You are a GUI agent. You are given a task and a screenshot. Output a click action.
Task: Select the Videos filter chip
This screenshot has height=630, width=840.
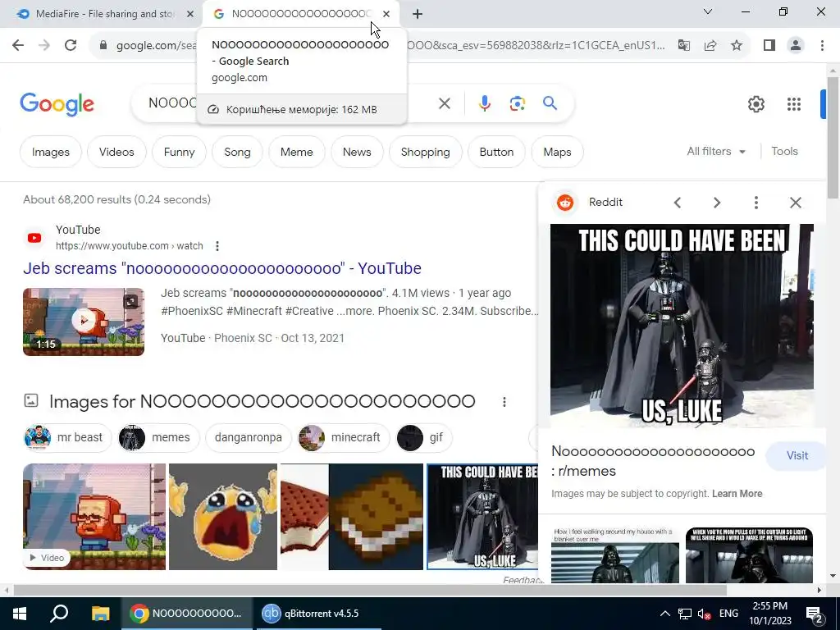[116, 152]
